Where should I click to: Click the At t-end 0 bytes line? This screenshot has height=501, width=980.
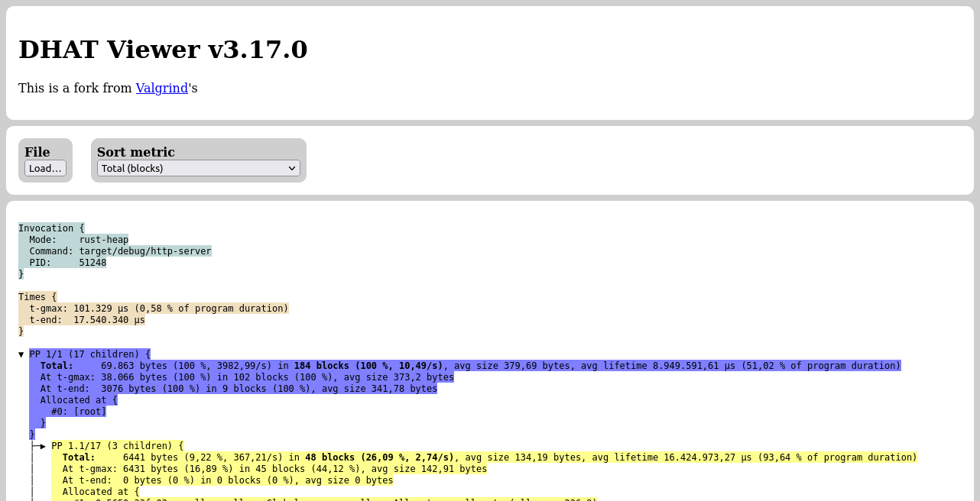point(222,480)
